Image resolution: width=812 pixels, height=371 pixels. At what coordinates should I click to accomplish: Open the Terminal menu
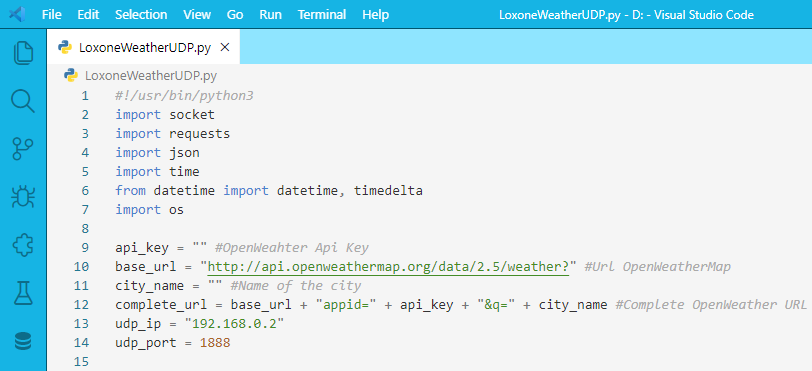point(322,15)
